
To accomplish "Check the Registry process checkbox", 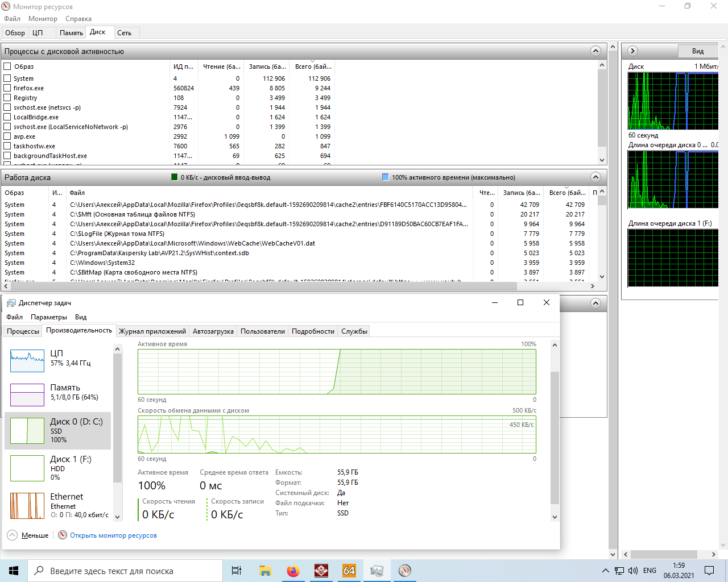I will pos(7,98).
